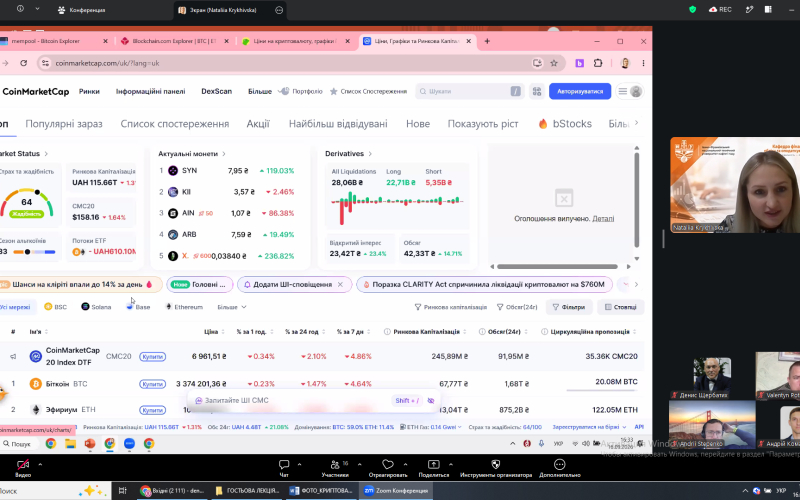
Task: Click the Авторизуватися button
Action: pos(580,91)
